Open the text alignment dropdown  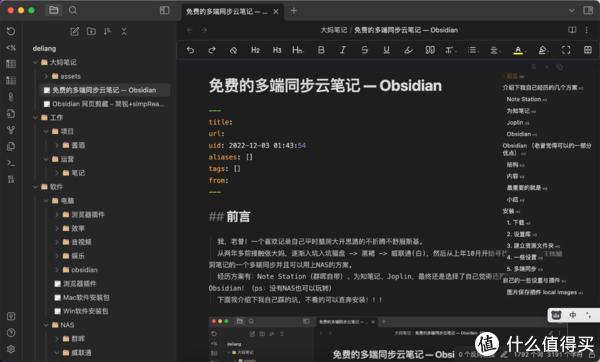pyautogui.click(x=494, y=50)
